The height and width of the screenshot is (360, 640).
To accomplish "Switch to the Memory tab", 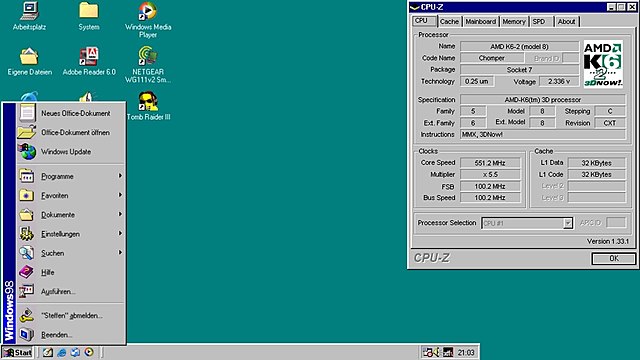I will (x=513, y=22).
